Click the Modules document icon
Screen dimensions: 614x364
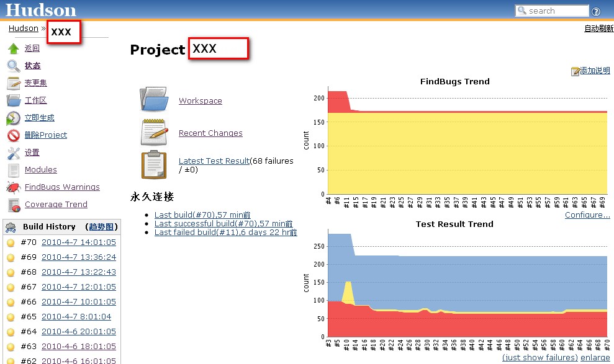pyautogui.click(x=13, y=170)
